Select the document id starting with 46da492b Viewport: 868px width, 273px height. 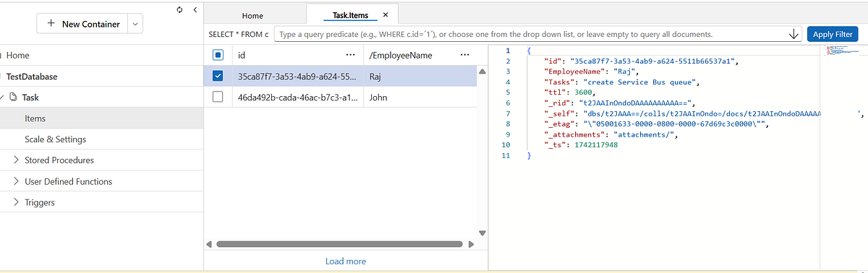point(297,97)
